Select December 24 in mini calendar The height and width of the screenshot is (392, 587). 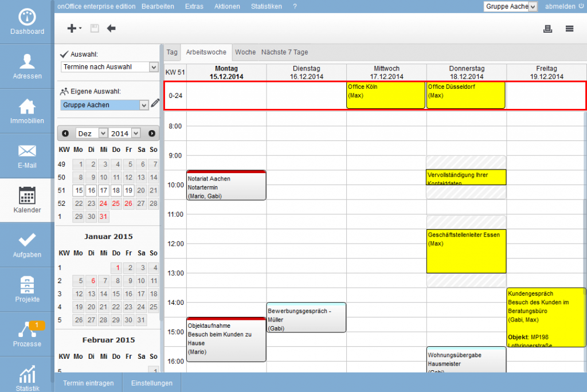(103, 203)
